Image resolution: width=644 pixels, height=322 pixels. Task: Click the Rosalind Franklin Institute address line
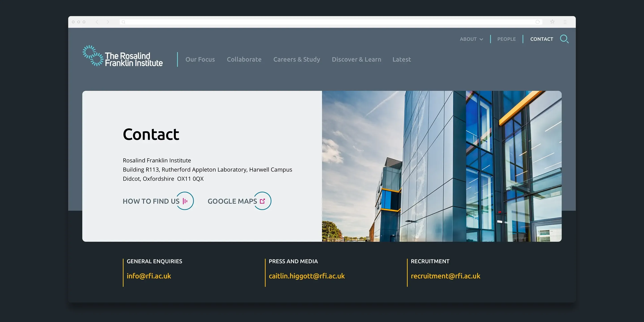(157, 160)
